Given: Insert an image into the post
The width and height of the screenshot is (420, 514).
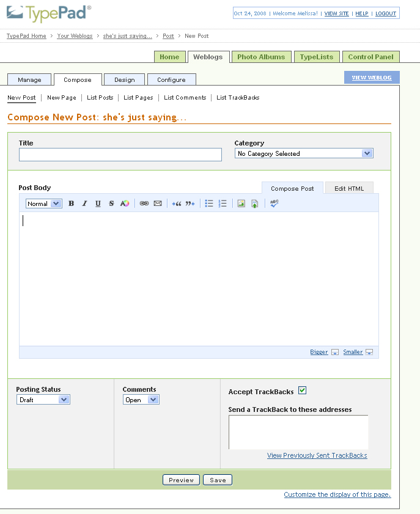Looking at the screenshot, I should coord(241,204).
